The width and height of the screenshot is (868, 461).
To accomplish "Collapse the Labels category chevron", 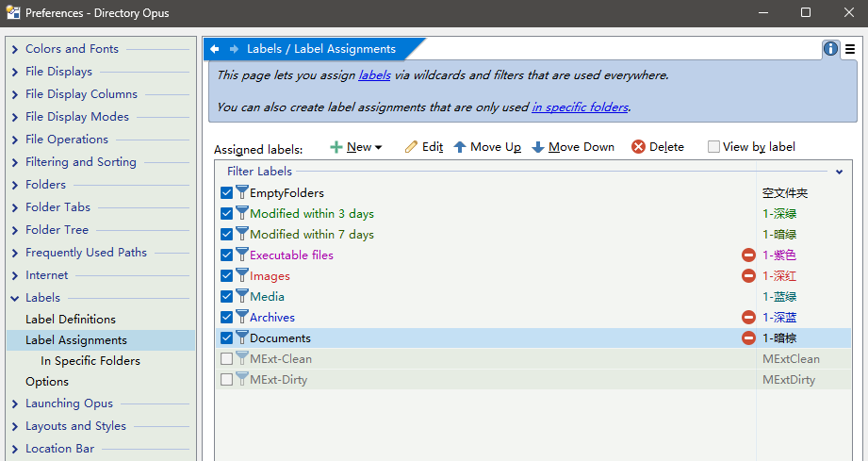I will 15,298.
